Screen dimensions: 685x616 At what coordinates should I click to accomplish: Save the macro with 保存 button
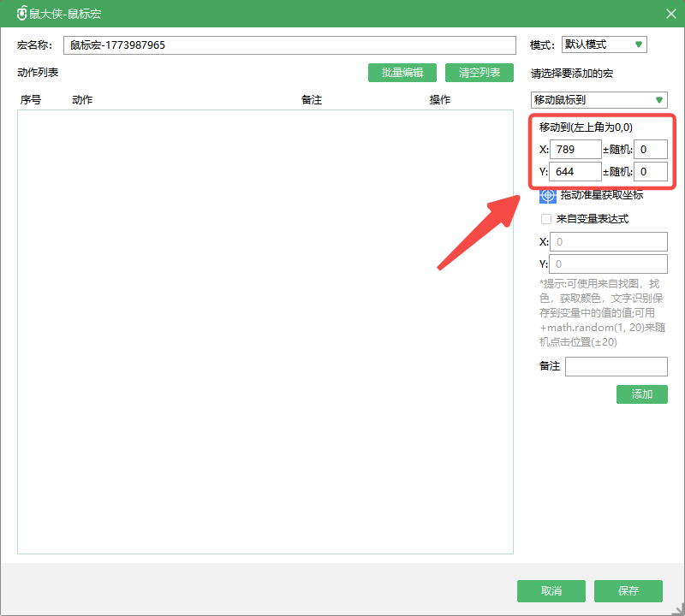(628, 591)
